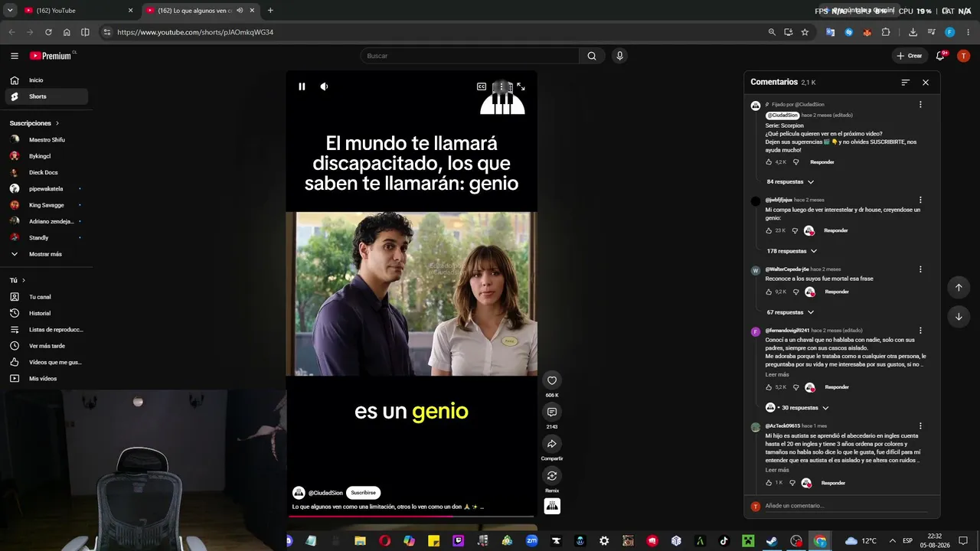The width and height of the screenshot is (980, 551).
Task: Expand 84 respuestas replies
Action: pos(790,182)
